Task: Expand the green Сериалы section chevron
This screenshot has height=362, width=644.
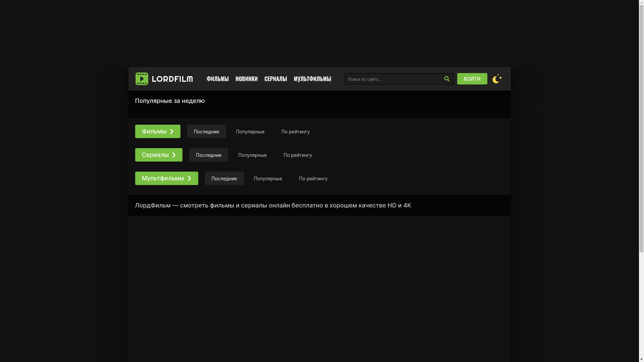Action: point(174,155)
